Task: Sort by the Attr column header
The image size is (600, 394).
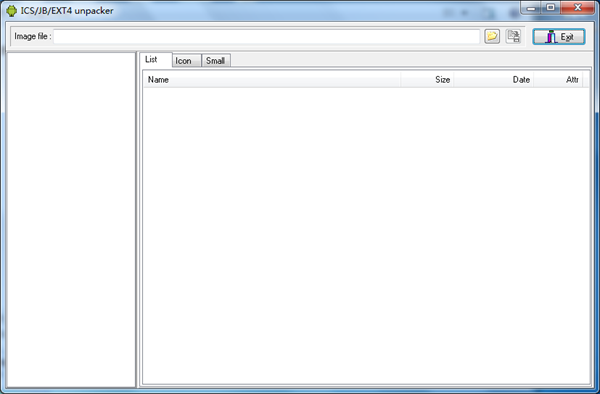Action: [558, 80]
